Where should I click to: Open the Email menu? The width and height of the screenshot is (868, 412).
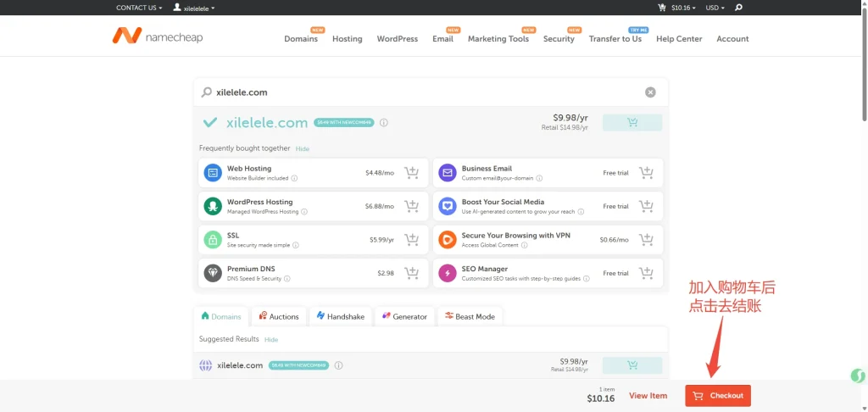pos(442,39)
